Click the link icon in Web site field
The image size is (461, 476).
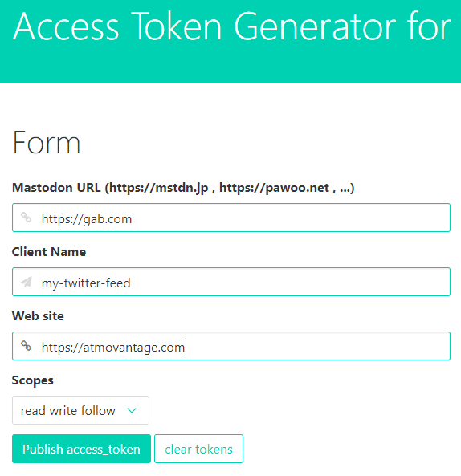[x=27, y=346]
